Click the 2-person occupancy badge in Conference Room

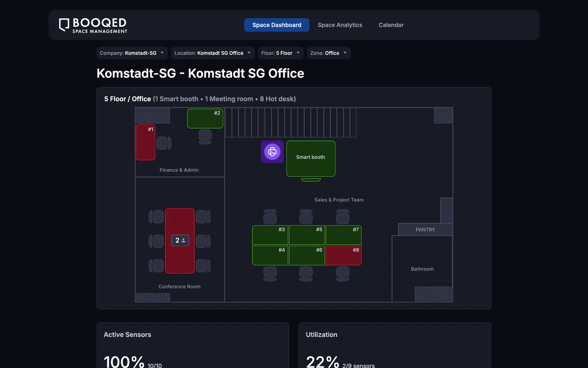click(180, 240)
